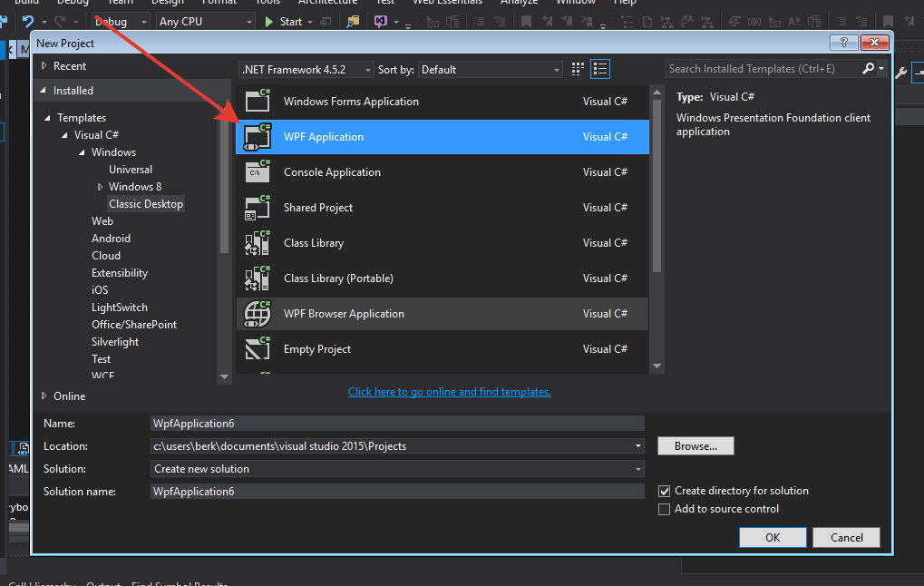Select the Android template category

point(111,239)
